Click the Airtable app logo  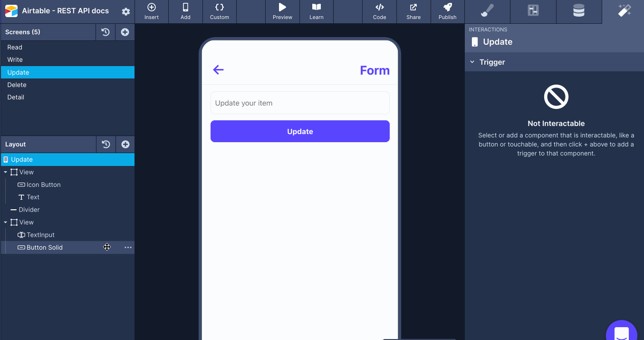click(x=11, y=11)
